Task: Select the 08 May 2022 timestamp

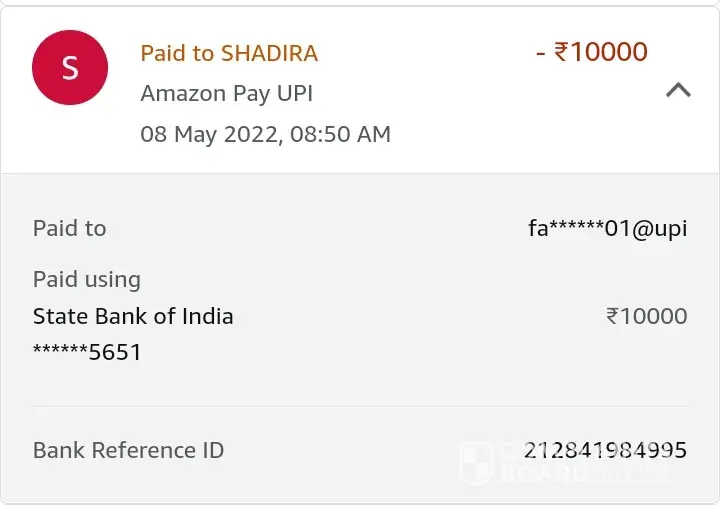Action: 265,133
